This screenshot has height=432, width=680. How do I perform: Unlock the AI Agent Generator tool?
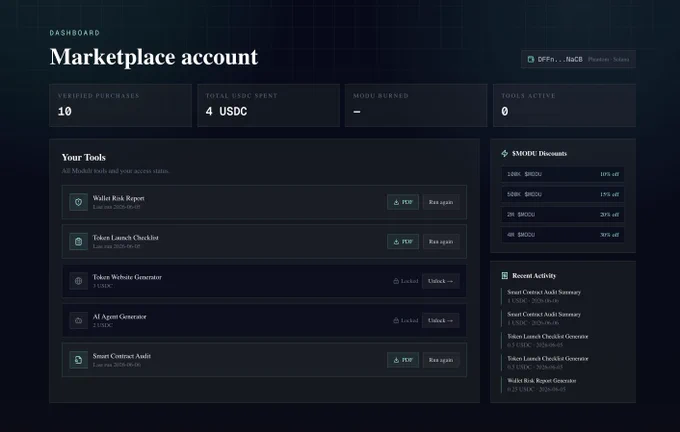click(x=441, y=321)
